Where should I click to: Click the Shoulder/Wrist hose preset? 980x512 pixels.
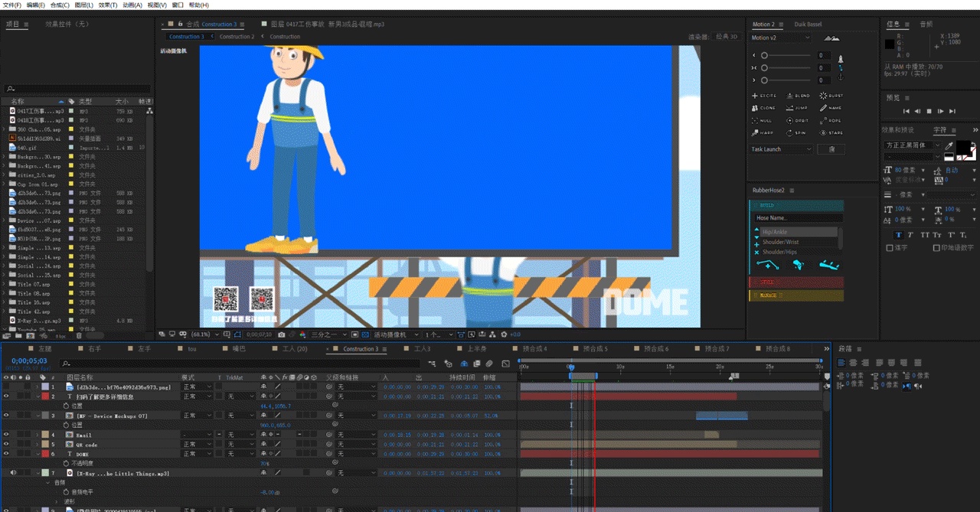pos(799,242)
